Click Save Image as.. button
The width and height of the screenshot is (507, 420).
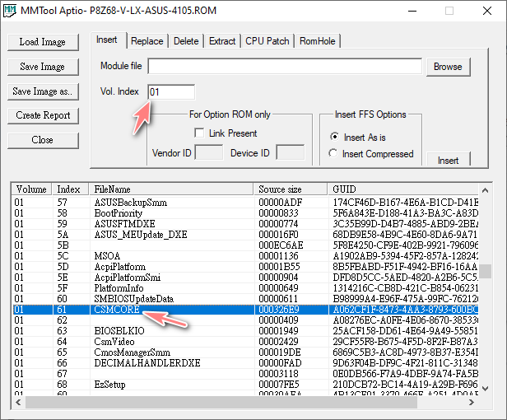click(42, 91)
